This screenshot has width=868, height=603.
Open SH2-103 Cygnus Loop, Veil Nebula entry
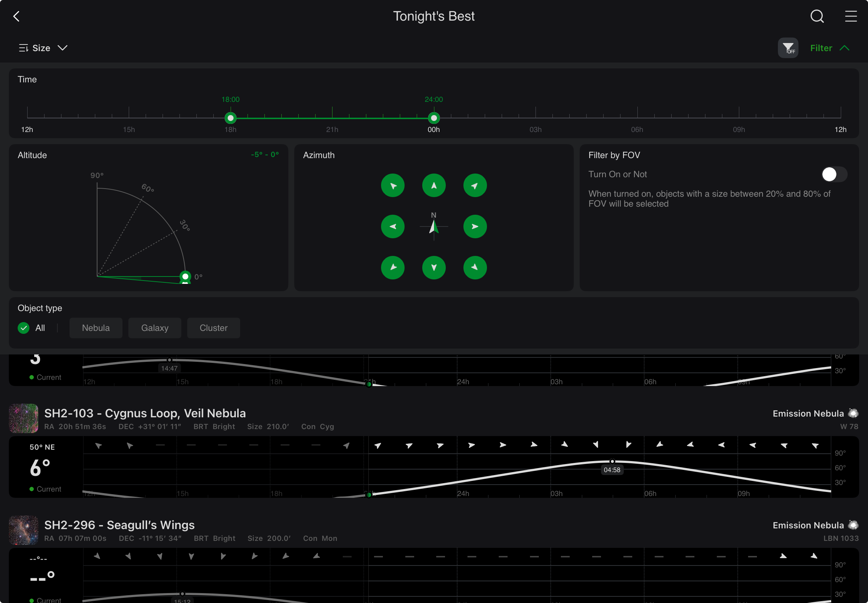pyautogui.click(x=145, y=413)
